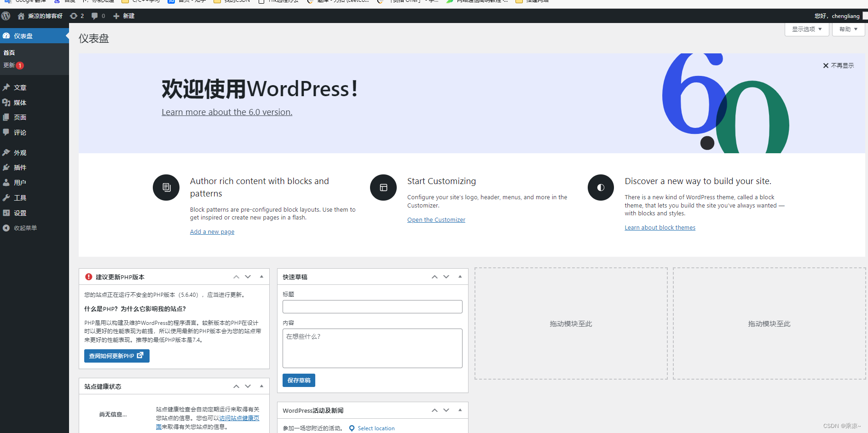This screenshot has width=868, height=433.
Task: Move 快速草稿 panel up
Action: coord(434,277)
